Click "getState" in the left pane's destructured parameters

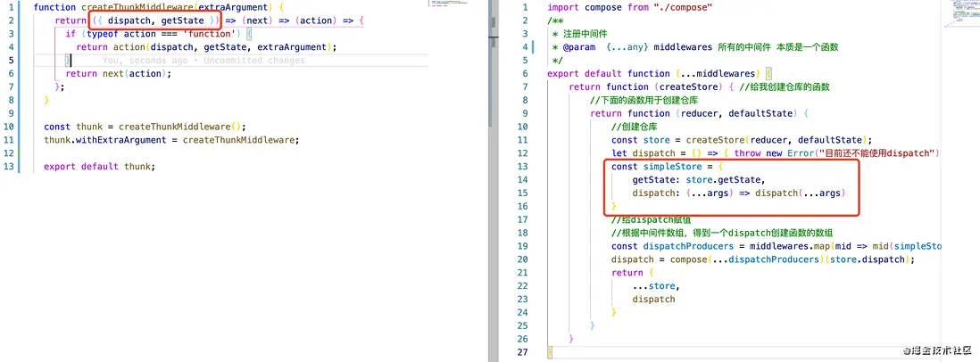pos(182,21)
